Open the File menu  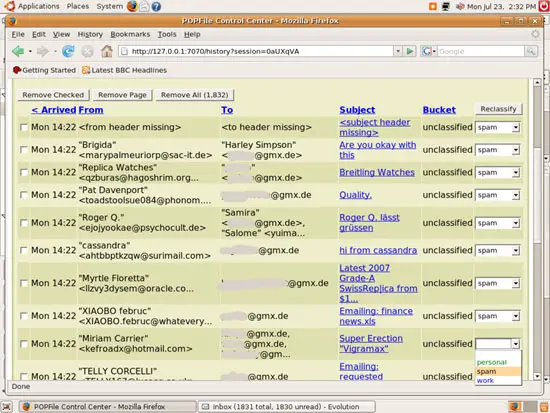18,34
